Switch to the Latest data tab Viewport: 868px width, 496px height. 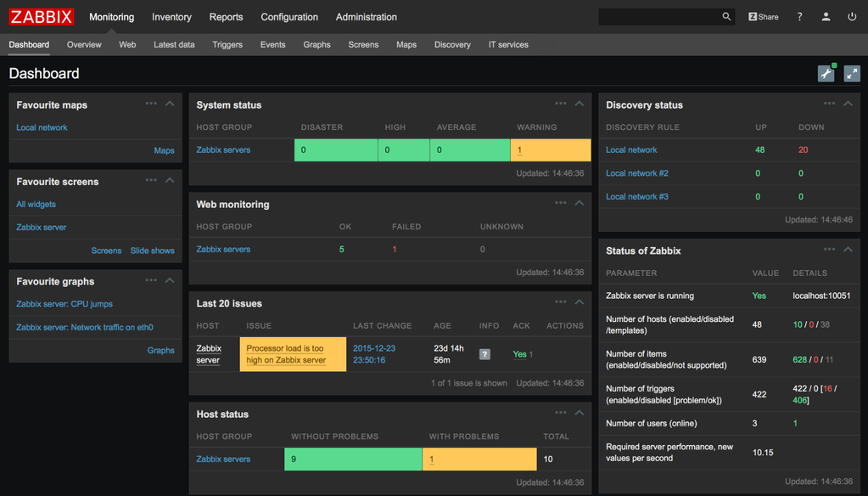coord(174,44)
